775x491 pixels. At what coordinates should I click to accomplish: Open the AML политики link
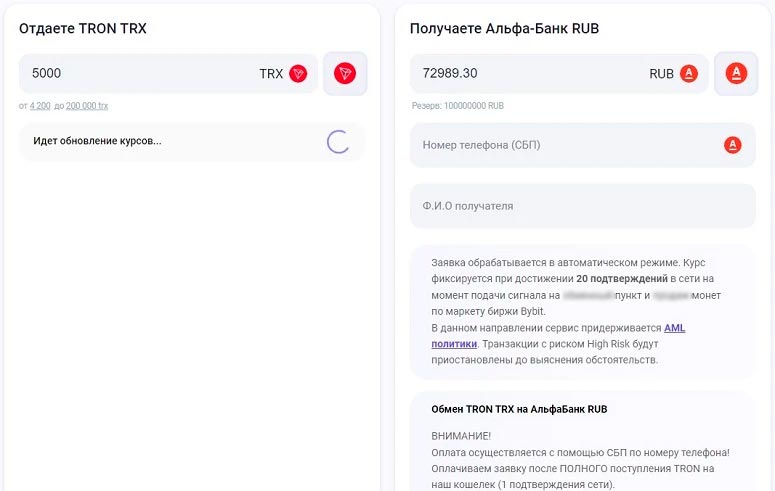(x=674, y=328)
